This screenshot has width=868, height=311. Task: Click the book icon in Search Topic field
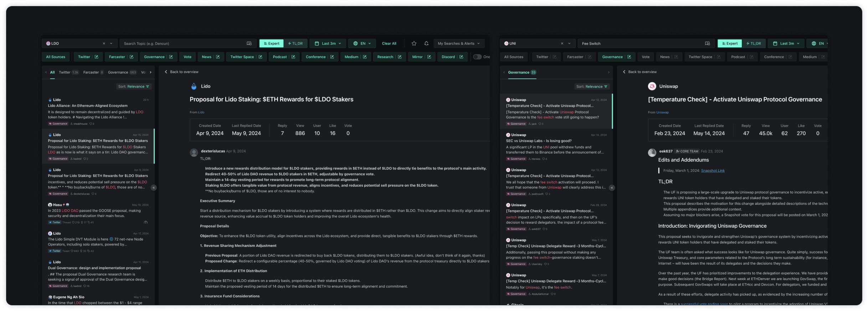tap(249, 43)
